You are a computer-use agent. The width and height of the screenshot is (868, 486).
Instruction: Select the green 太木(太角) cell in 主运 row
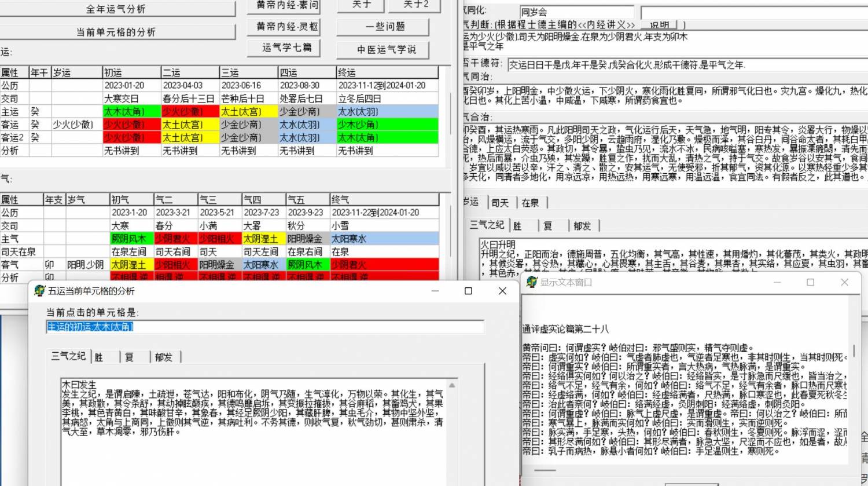pos(131,111)
